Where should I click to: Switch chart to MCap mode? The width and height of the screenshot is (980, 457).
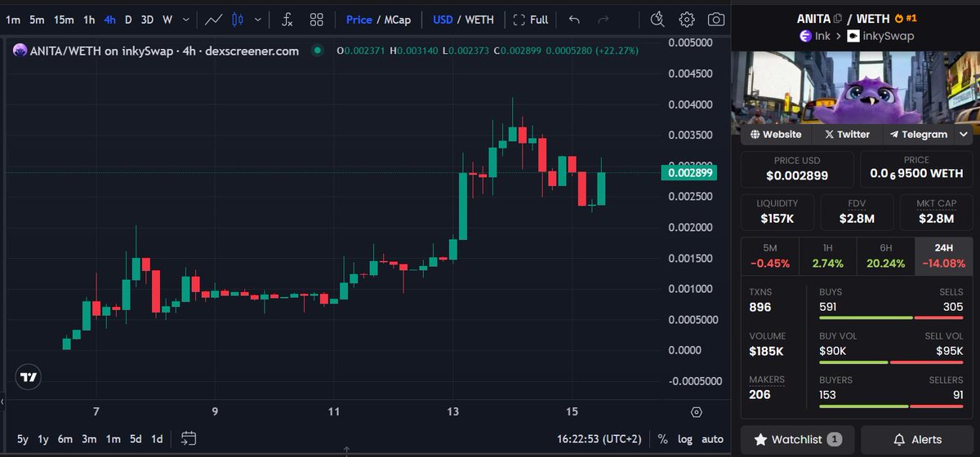point(398,19)
